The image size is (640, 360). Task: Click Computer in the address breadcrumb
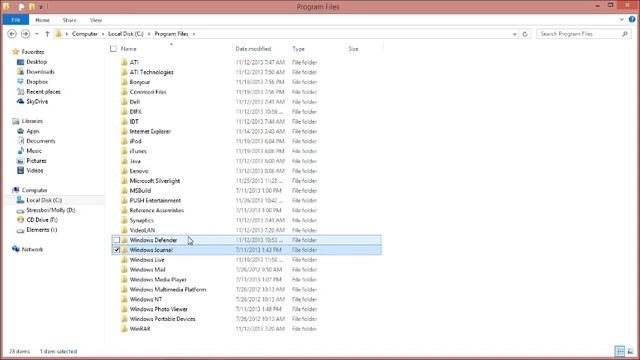85,34
